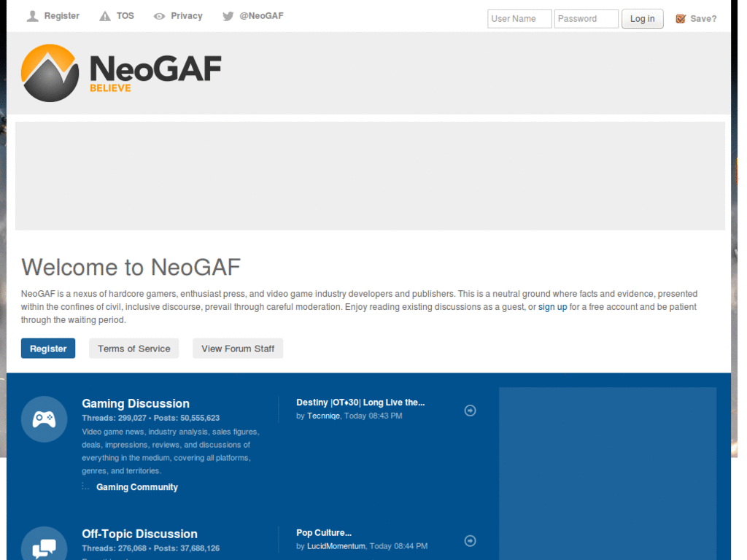Open Gaming Community subforum
Screen dimensions: 747x560
(137, 487)
